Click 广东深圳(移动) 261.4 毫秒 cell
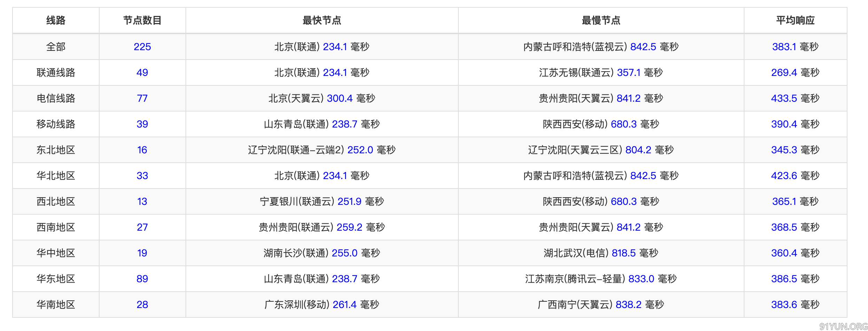Image resolution: width=868 pixels, height=331 pixels. [x=322, y=305]
